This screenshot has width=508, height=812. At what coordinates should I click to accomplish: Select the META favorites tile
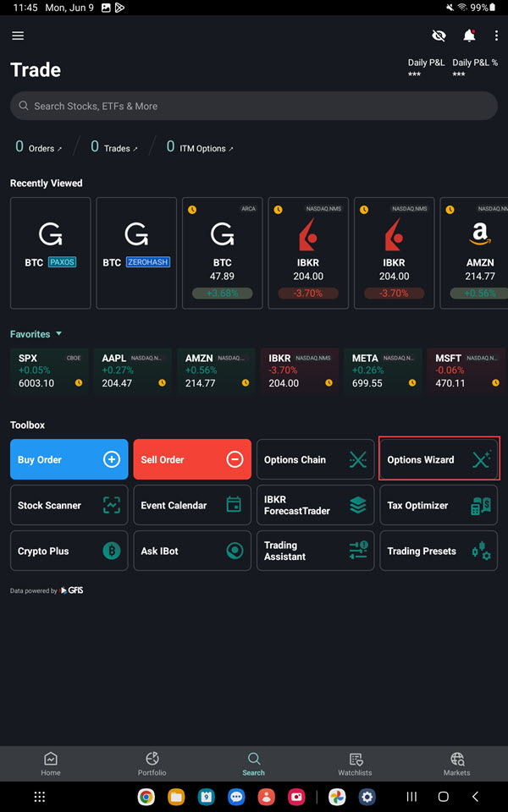click(383, 371)
